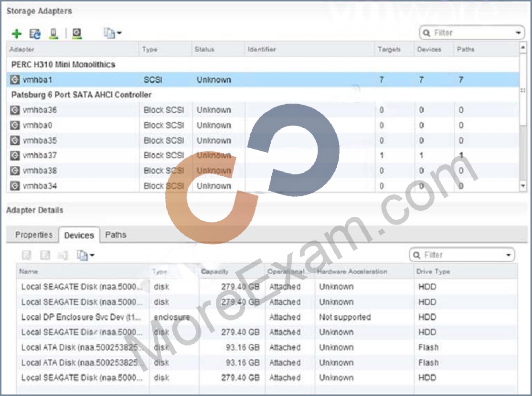This screenshot has width=532, height=396.
Task: Click the adapter icon next to vmhba37
Action: [x=15, y=155]
